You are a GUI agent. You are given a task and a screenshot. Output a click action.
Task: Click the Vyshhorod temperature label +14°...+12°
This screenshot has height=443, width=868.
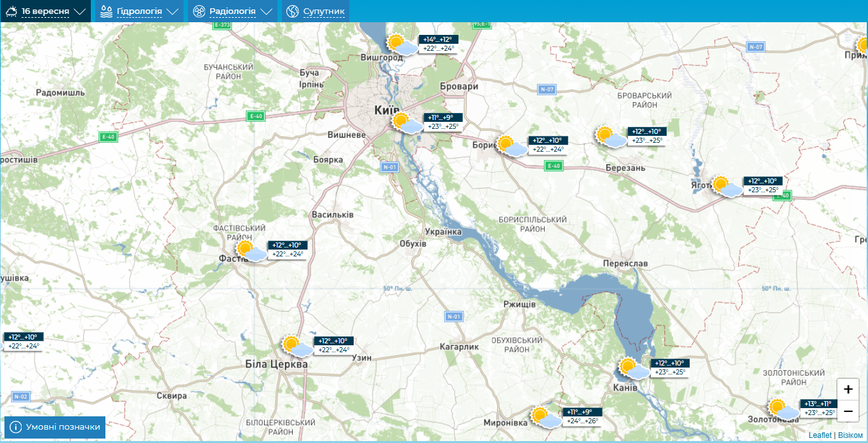(x=439, y=39)
